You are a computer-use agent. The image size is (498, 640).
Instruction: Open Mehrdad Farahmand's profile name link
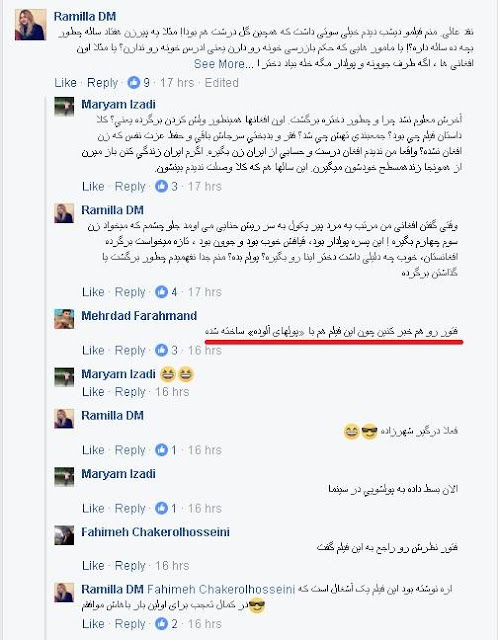(x=139, y=316)
